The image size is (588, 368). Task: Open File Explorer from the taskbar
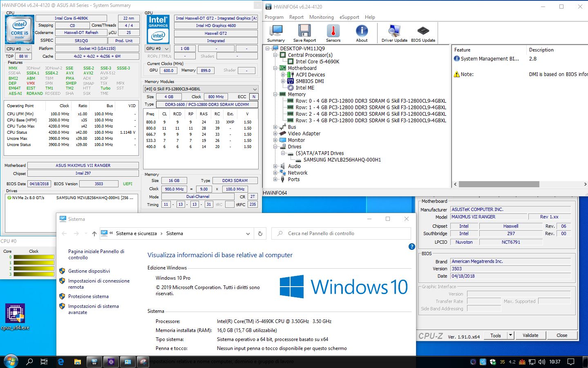tap(77, 362)
